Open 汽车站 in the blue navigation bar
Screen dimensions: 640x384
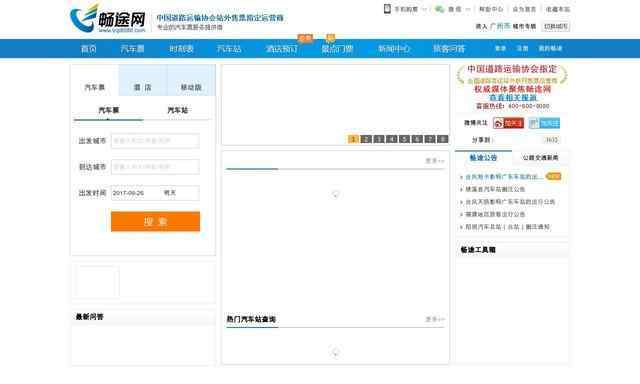pos(229,49)
